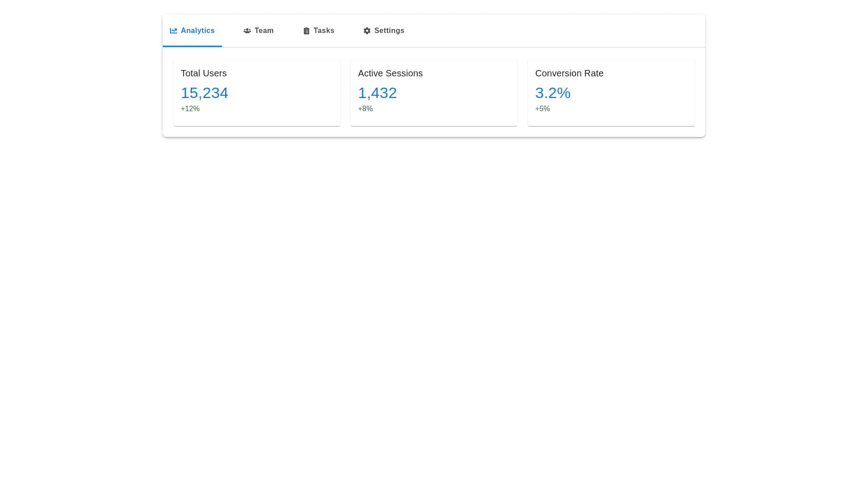Click the Team people icon
The height and width of the screenshot is (488, 868).
247,31
